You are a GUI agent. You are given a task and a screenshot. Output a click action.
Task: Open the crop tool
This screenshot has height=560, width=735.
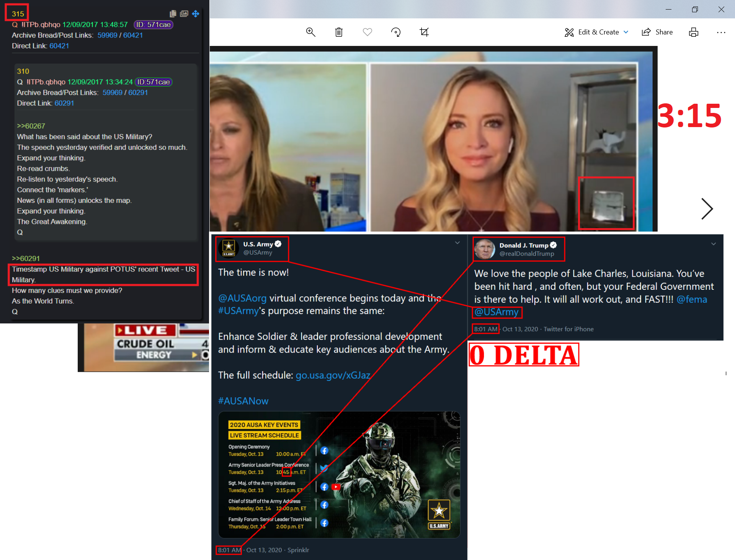point(424,32)
